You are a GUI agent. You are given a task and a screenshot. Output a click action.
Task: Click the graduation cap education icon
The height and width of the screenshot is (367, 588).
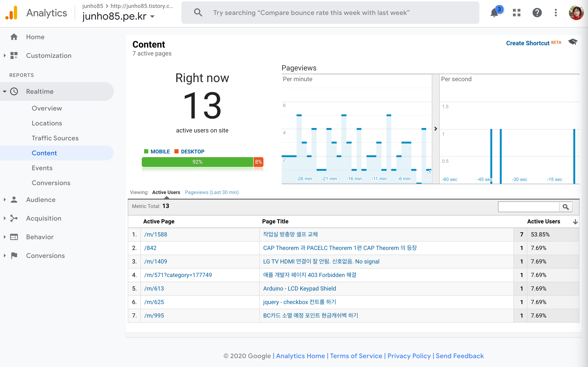point(573,42)
